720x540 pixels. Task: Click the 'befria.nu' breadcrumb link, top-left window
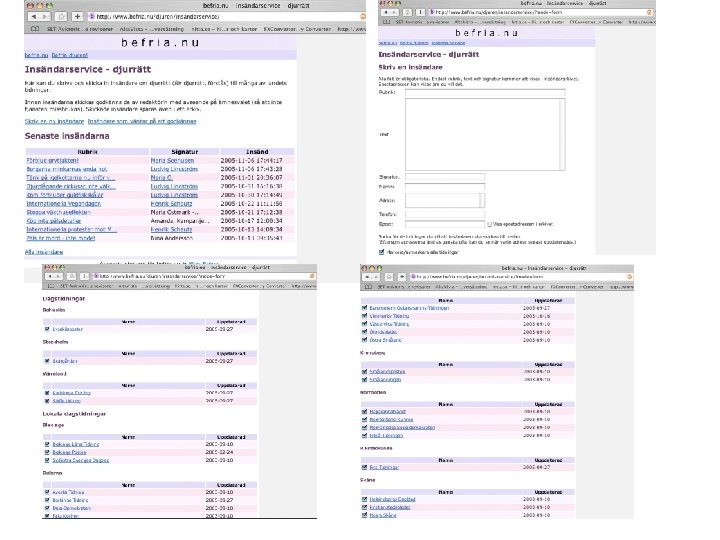tap(36, 55)
